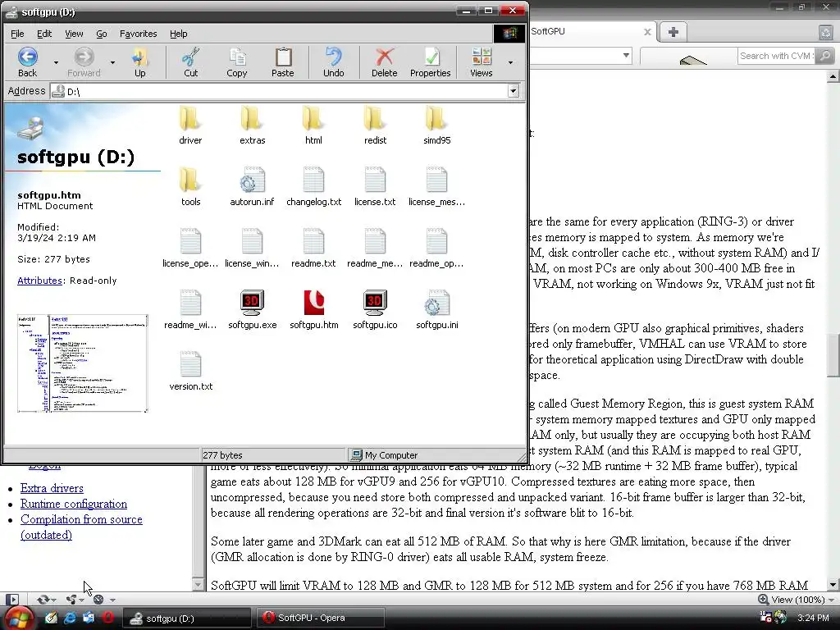Open the Go menu
Screen dimensions: 840x630
(101, 34)
